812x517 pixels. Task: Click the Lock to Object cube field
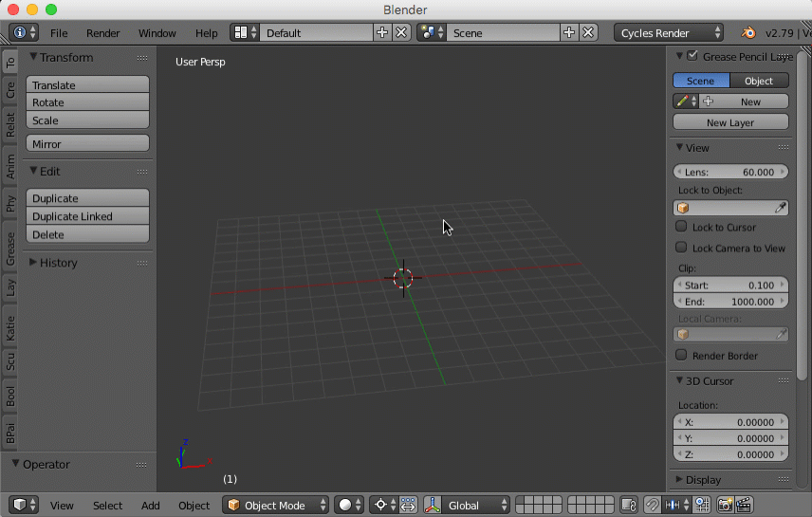730,208
